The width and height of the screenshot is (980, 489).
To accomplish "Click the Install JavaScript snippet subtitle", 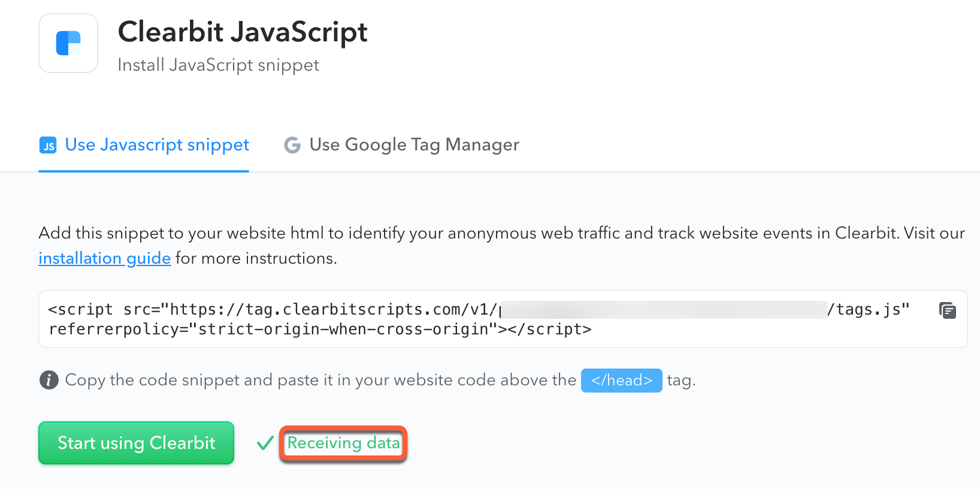I will pyautogui.click(x=219, y=65).
